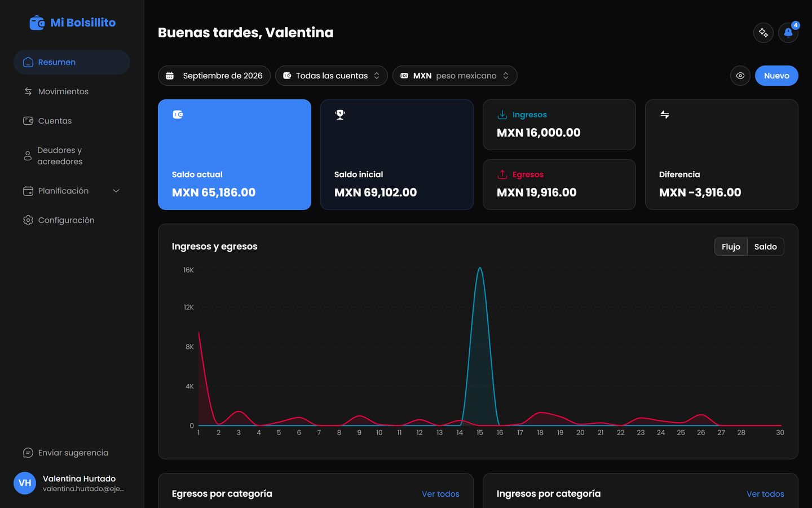Screen dimensions: 812x508
Task: Click the Buenas tardes, Valentina heading
Action: click(x=245, y=33)
